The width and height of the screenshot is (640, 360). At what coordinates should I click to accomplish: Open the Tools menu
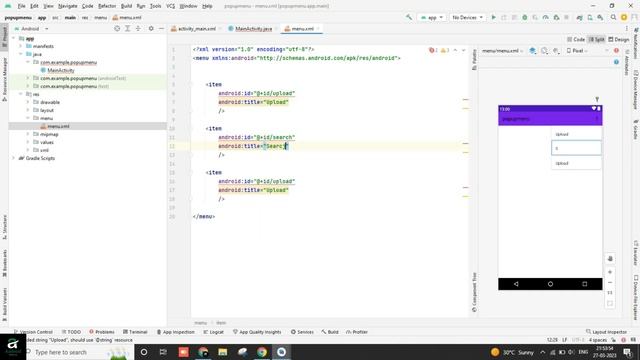coord(156,6)
